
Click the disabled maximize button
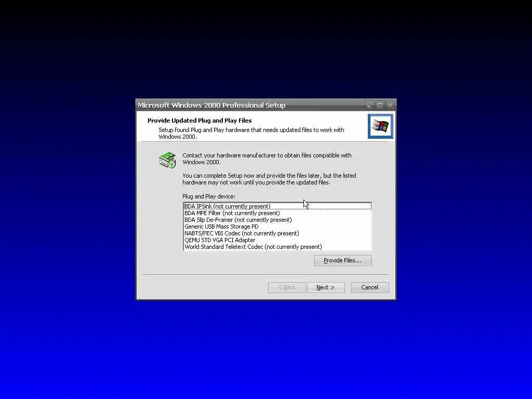pos(380,105)
